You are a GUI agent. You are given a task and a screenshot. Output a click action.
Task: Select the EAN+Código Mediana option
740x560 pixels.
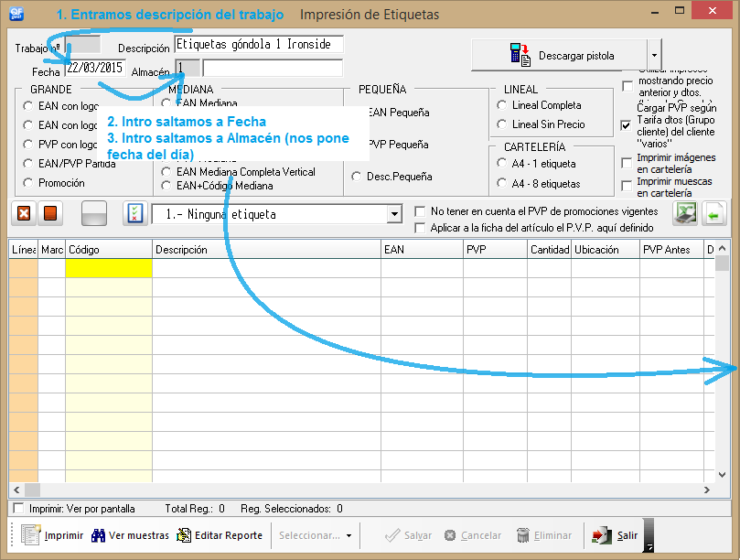click(166, 186)
